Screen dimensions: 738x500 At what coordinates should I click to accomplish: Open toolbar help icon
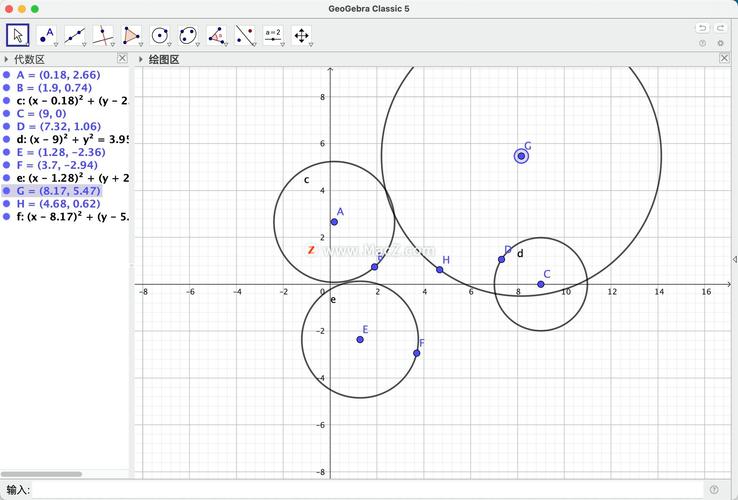[x=703, y=43]
